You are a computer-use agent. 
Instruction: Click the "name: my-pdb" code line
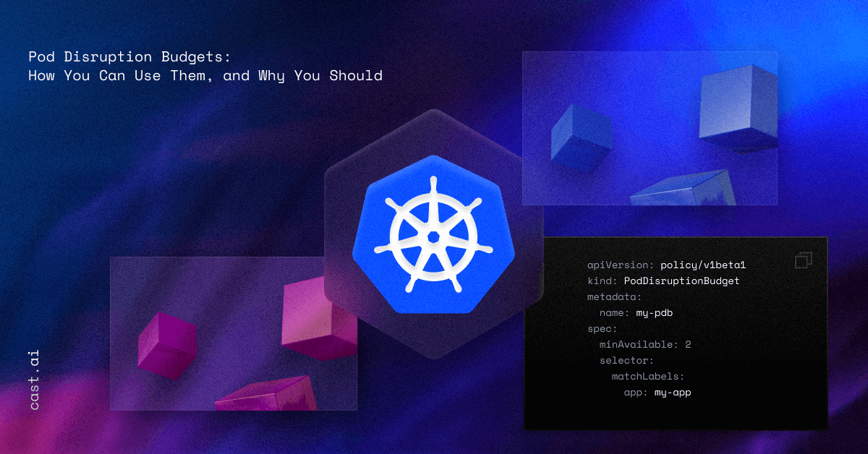(637, 313)
